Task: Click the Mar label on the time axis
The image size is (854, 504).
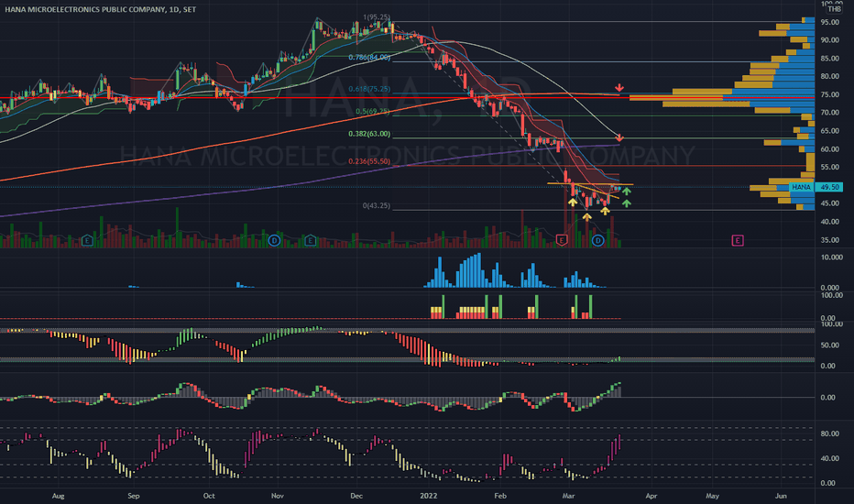Action: pyautogui.click(x=569, y=496)
